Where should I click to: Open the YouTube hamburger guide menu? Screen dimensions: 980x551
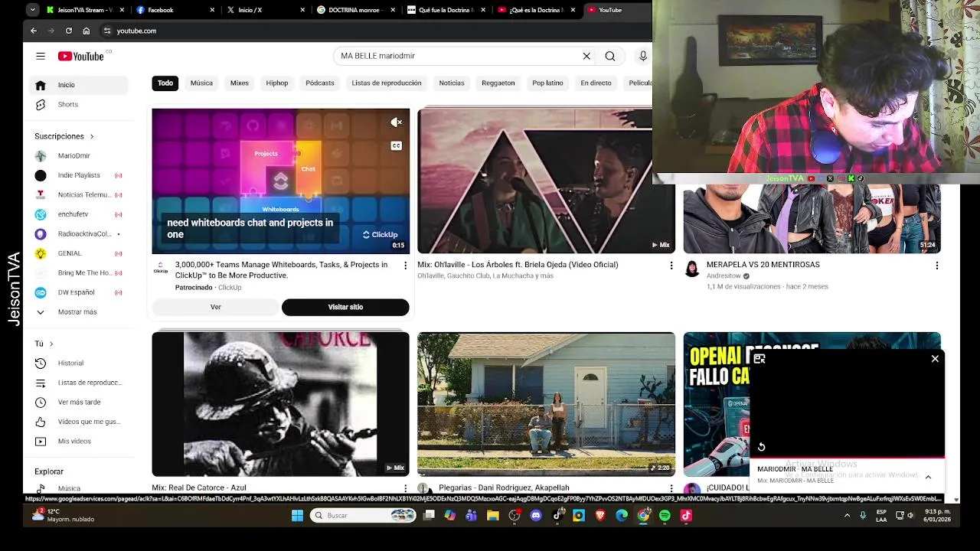tap(41, 56)
